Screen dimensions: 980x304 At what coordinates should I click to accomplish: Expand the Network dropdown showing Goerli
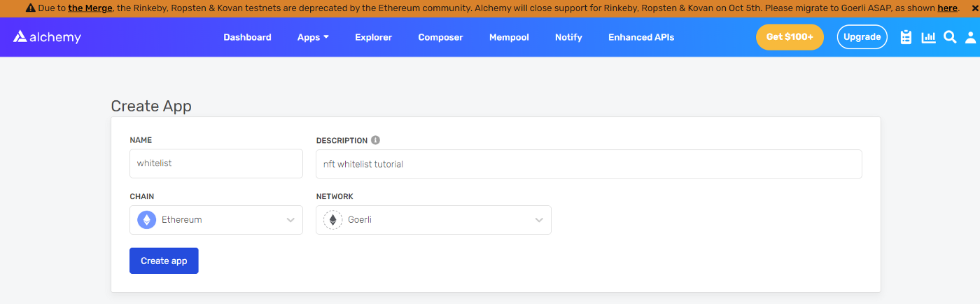coord(433,220)
